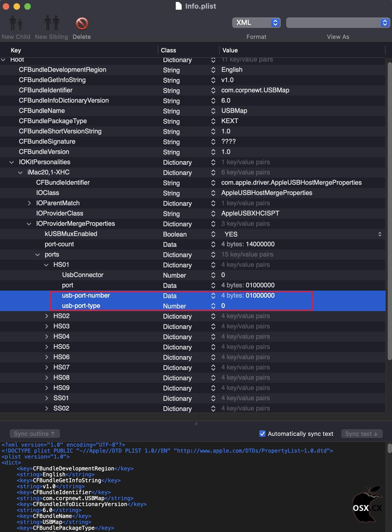Expand the HS04 dictionary
Screen dimensions: 392x532
(x=46, y=336)
